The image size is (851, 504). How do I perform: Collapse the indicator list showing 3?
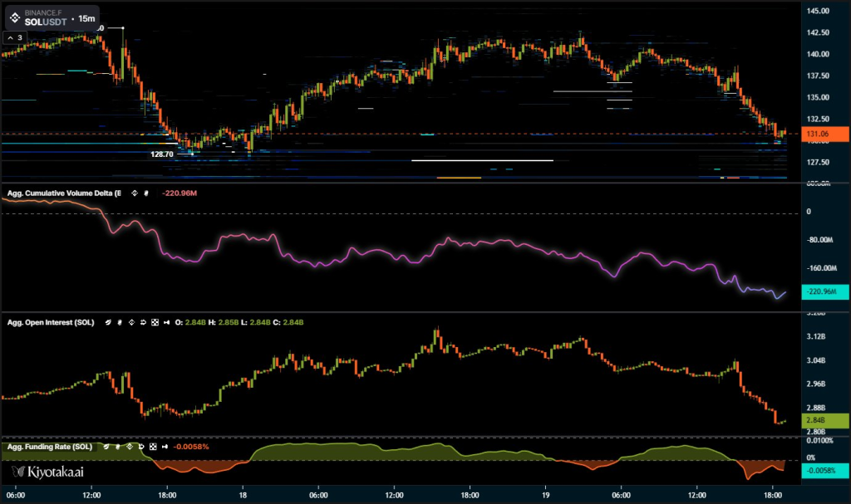click(14, 37)
